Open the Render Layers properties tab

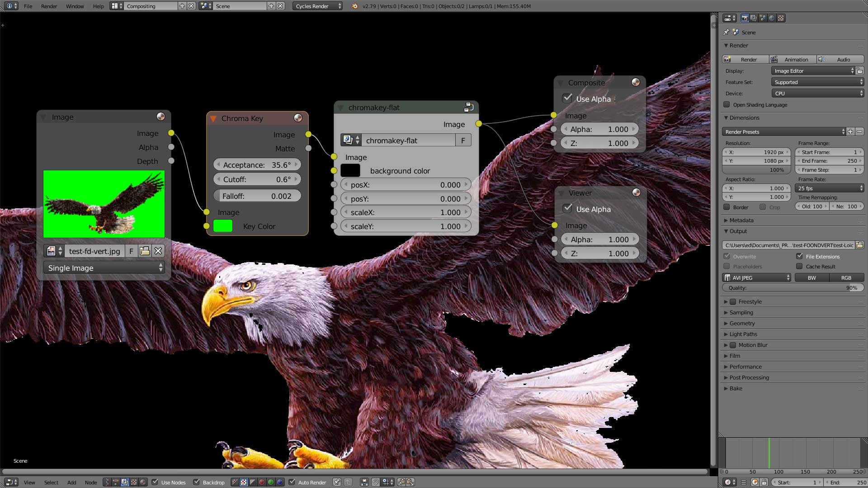click(x=754, y=18)
